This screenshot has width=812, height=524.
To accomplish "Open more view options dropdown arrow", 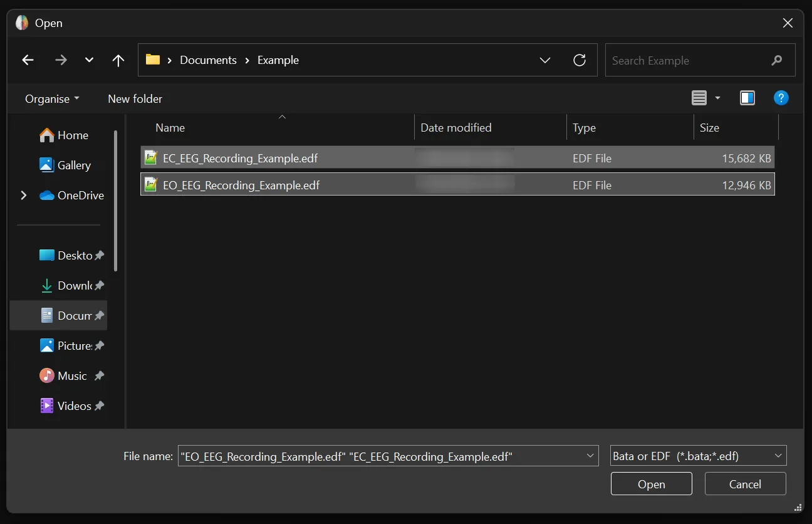I will click(x=718, y=98).
